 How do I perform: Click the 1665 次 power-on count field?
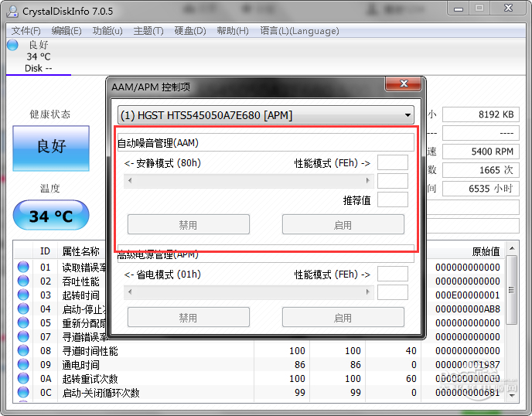tap(481, 169)
